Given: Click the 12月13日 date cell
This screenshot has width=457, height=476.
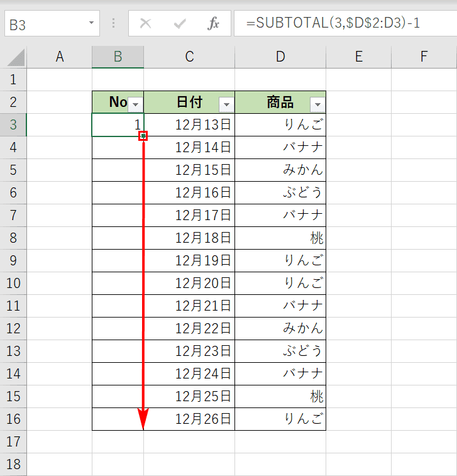Looking at the screenshot, I should tap(189, 125).
